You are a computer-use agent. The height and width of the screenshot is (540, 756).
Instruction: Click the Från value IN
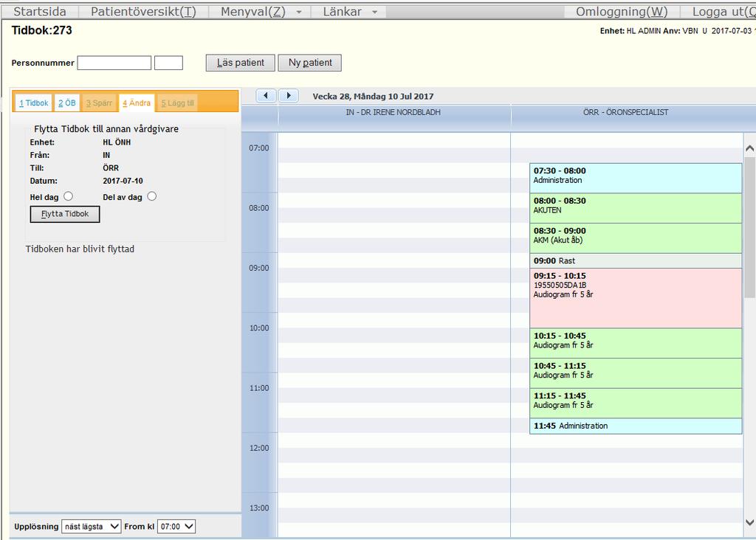(106, 155)
